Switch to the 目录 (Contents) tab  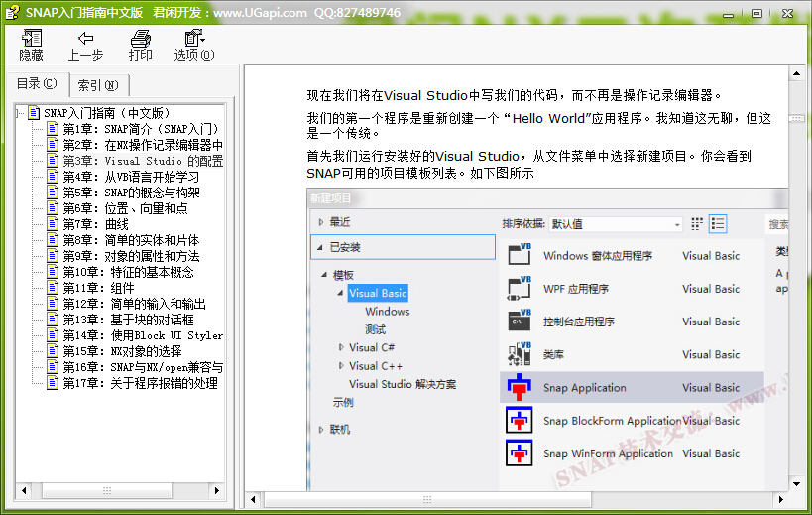click(x=37, y=84)
